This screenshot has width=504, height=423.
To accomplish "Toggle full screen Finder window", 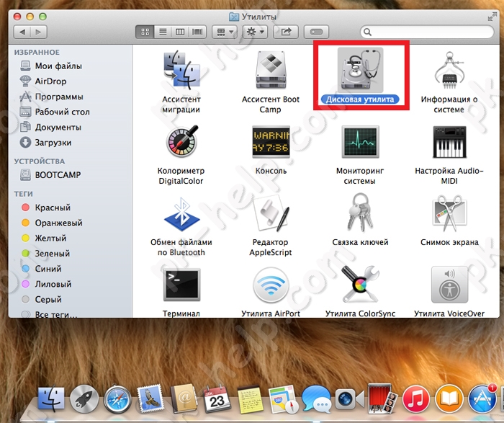I will [x=492, y=17].
